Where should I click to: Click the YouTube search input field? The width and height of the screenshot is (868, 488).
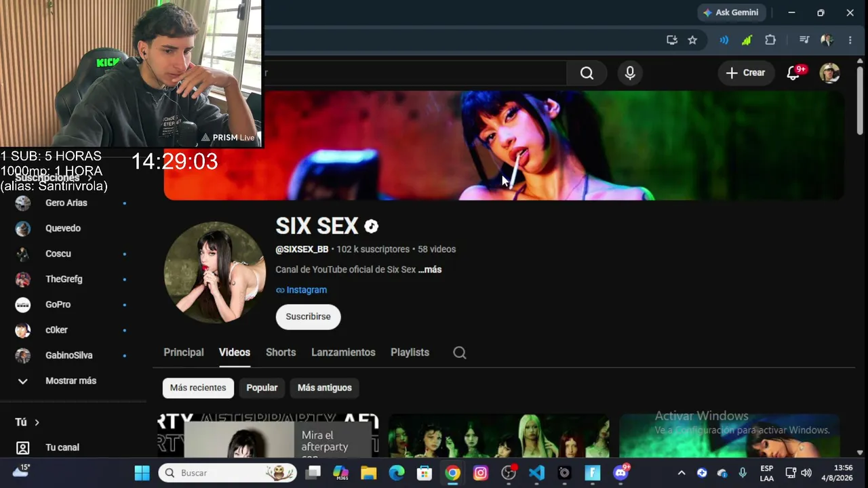tap(414, 73)
